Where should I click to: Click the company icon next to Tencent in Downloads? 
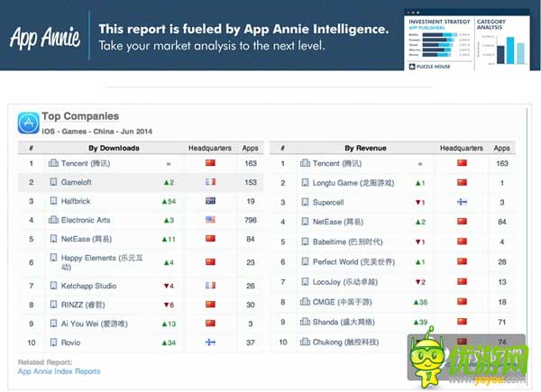click(x=53, y=163)
